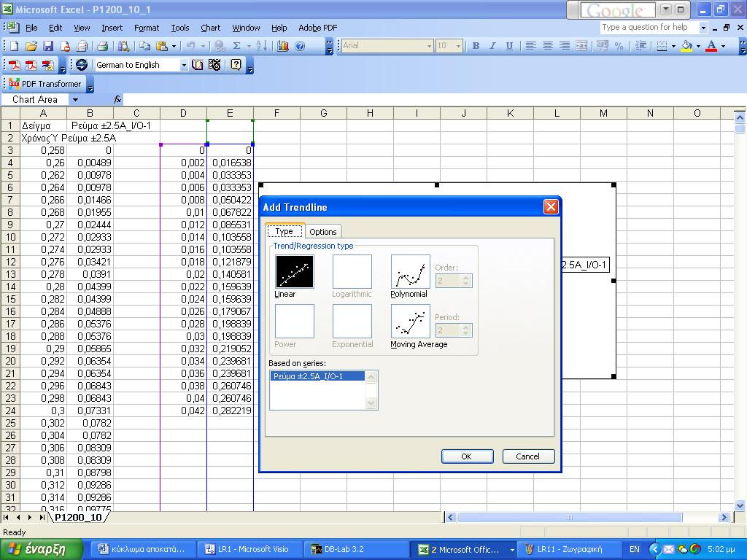Open LR11 - Ζωγραφική taskbar item
Screen dimensions: 747x560
pos(569,549)
